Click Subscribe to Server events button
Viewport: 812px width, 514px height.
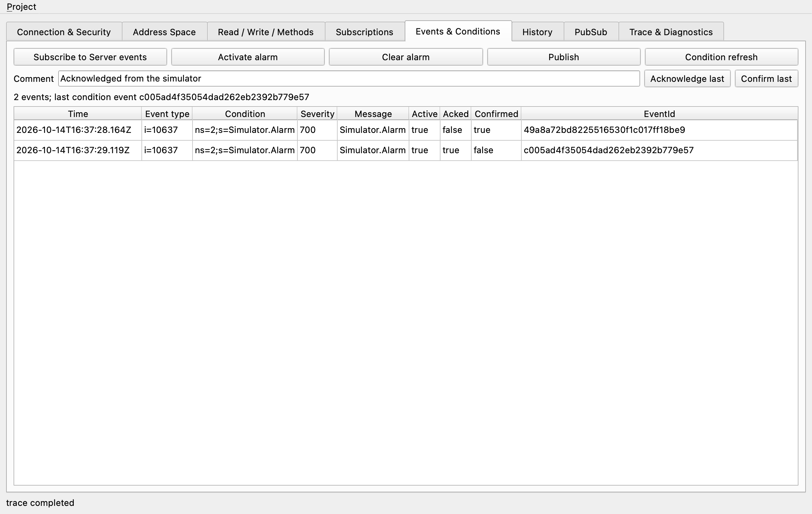click(x=90, y=57)
